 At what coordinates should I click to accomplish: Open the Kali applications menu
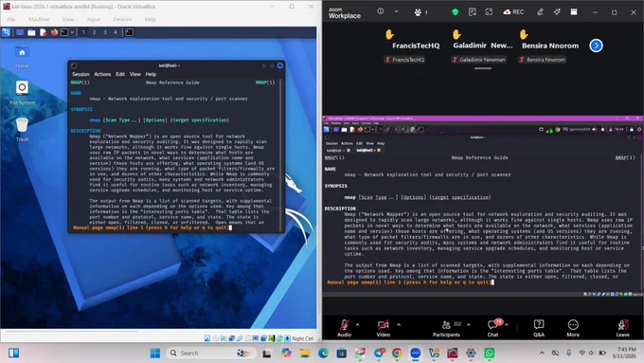point(7,32)
